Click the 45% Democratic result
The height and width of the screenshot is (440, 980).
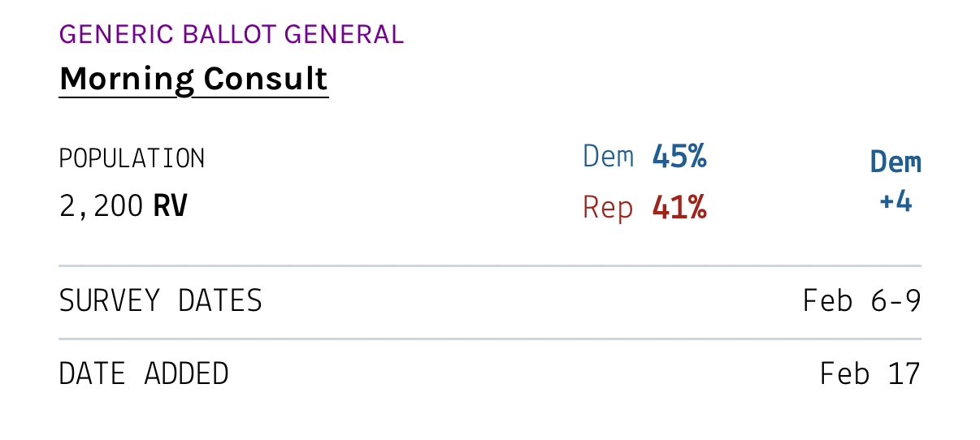point(679,157)
